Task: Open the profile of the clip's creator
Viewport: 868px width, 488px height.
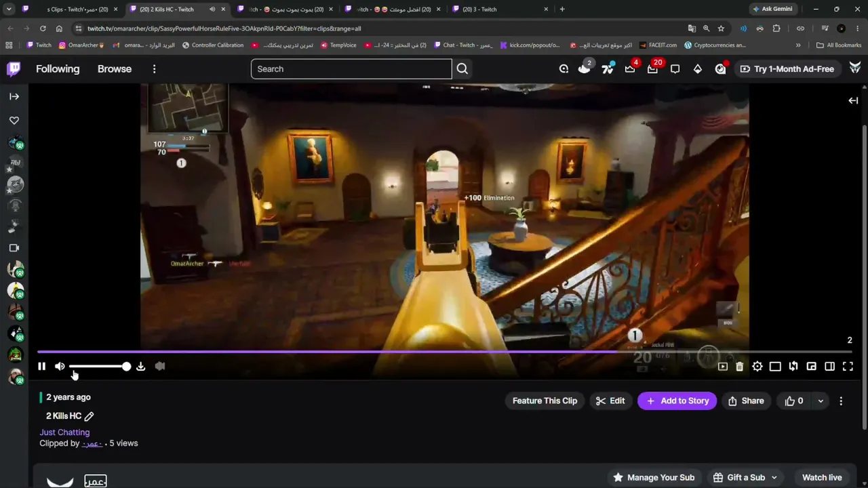Action: [92, 443]
